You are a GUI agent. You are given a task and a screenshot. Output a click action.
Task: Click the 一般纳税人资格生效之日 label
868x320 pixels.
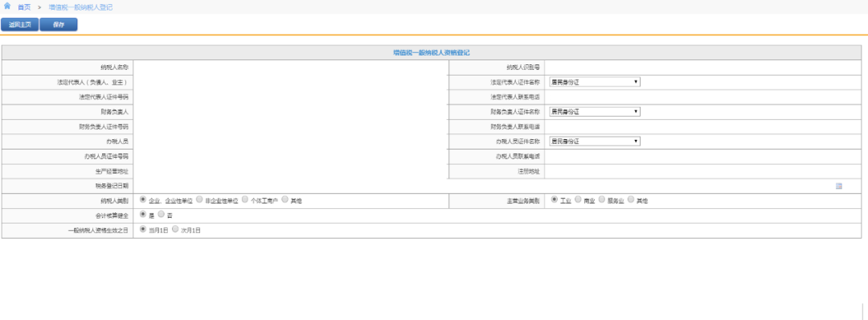[x=97, y=231]
